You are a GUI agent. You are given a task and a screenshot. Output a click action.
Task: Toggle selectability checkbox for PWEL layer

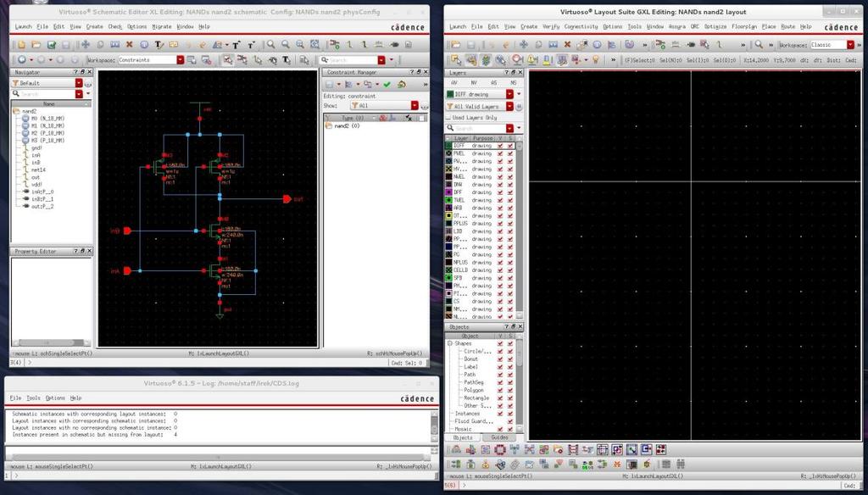coord(510,153)
